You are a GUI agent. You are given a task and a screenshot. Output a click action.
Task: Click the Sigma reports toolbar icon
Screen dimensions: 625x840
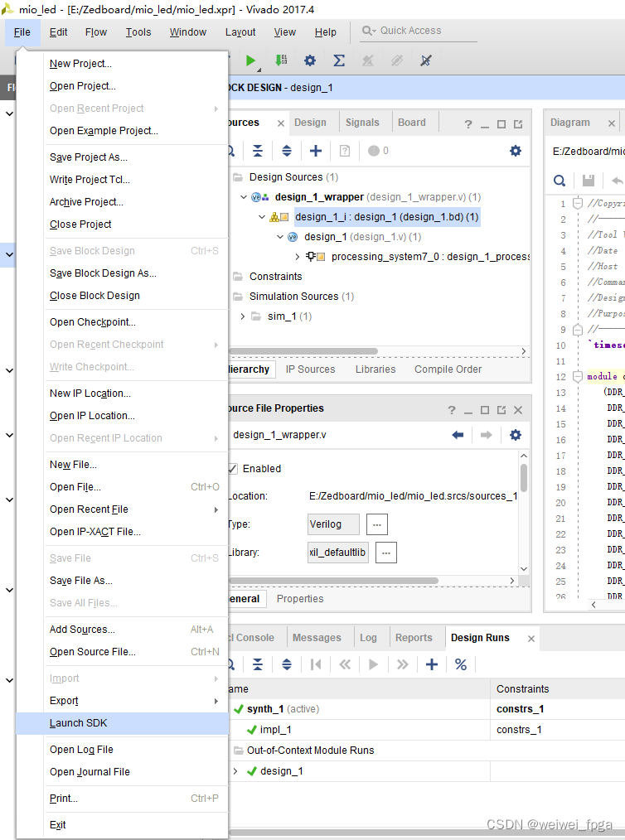click(339, 60)
